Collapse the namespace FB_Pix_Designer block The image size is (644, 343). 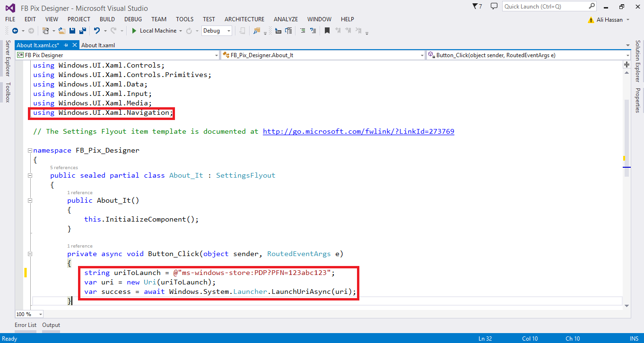click(30, 151)
